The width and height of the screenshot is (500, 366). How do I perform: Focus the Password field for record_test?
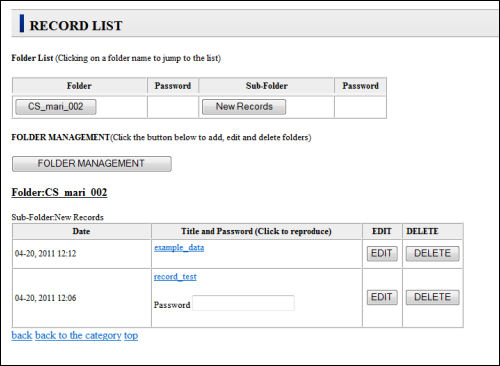point(243,303)
